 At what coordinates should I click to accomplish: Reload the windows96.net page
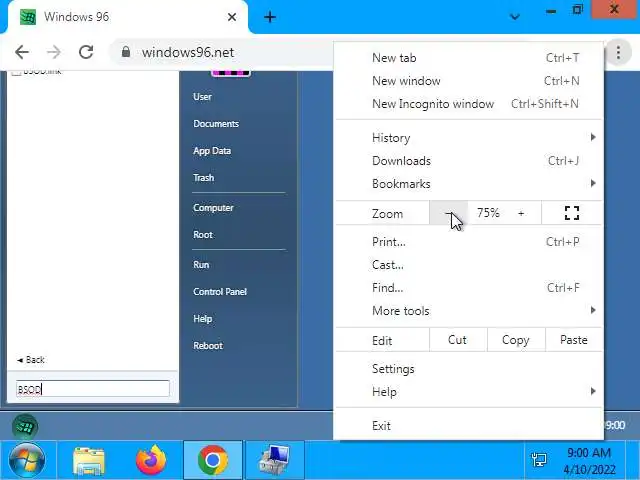click(86, 52)
